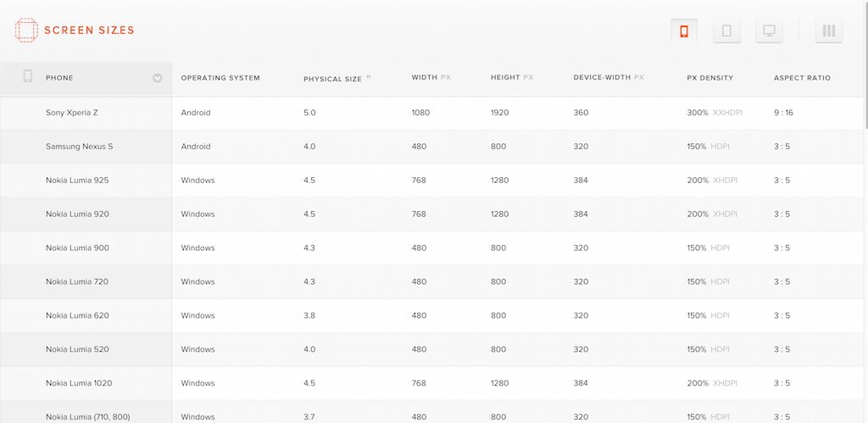
Task: Click the PX Density column header
Action: pyautogui.click(x=709, y=78)
